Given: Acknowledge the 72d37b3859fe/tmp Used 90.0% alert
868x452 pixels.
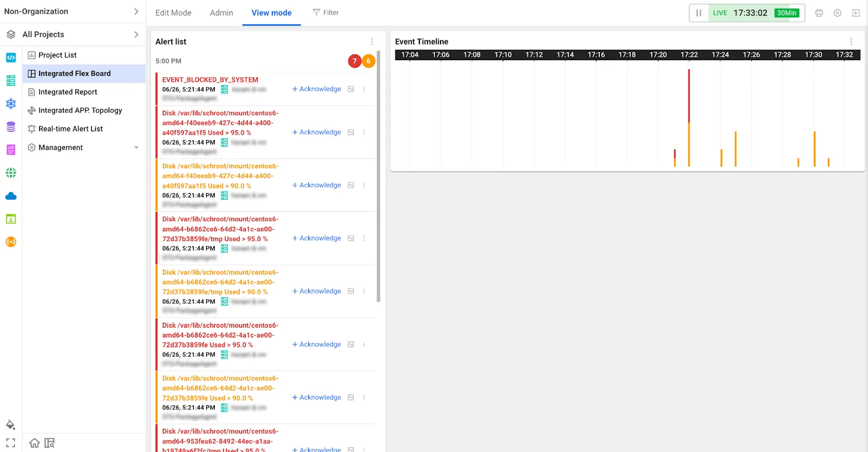Looking at the screenshot, I should pos(316,291).
